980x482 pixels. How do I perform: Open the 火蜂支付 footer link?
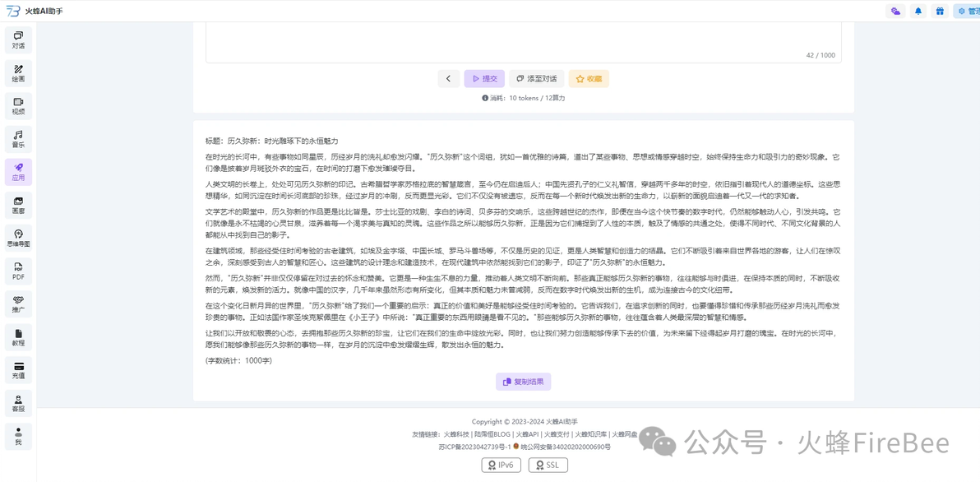[556, 433]
